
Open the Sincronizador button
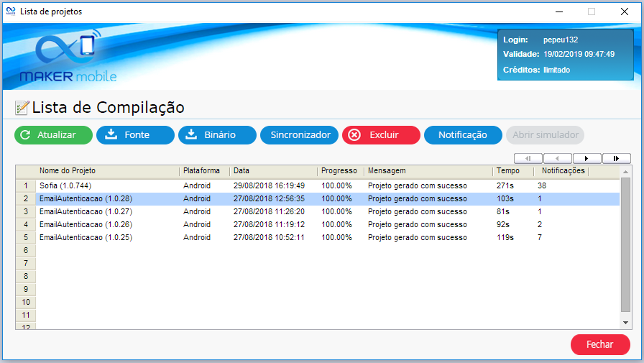[x=299, y=135]
